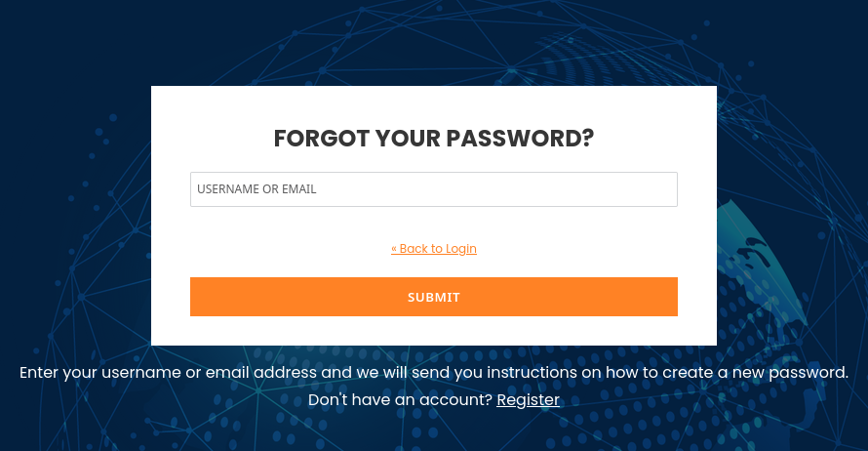868x451 pixels.
Task: Click the SUBMIT label on the button
Action: point(434,297)
